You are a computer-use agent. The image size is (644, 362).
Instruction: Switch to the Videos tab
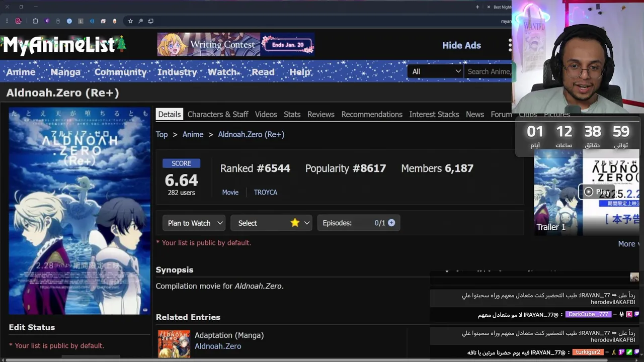click(x=266, y=114)
